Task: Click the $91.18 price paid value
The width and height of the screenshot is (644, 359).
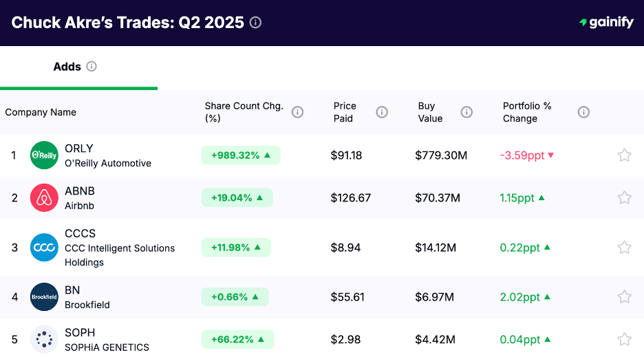Action: [x=346, y=155]
